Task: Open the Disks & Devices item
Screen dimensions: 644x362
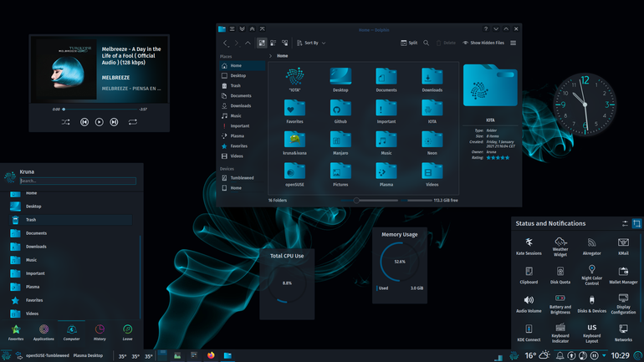Action: (x=592, y=303)
